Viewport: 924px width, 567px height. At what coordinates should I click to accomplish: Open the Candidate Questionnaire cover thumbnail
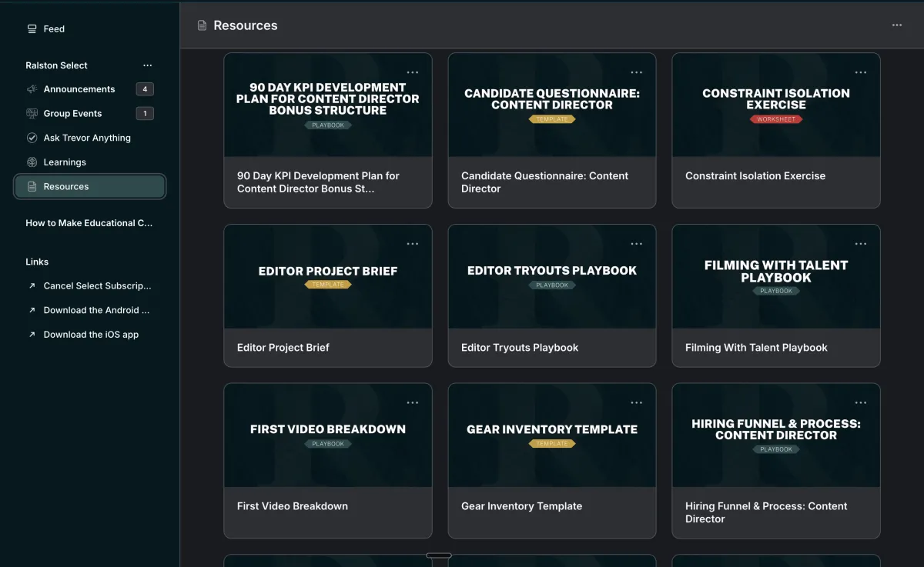click(552, 105)
